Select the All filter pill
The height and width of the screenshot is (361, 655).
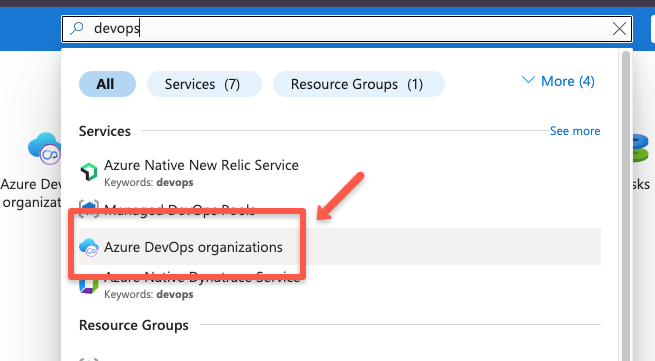[x=107, y=84]
